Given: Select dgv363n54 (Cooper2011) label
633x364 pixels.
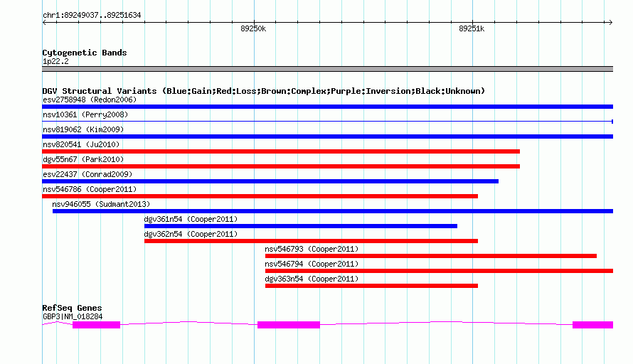Looking at the screenshot, I should coord(312,279).
